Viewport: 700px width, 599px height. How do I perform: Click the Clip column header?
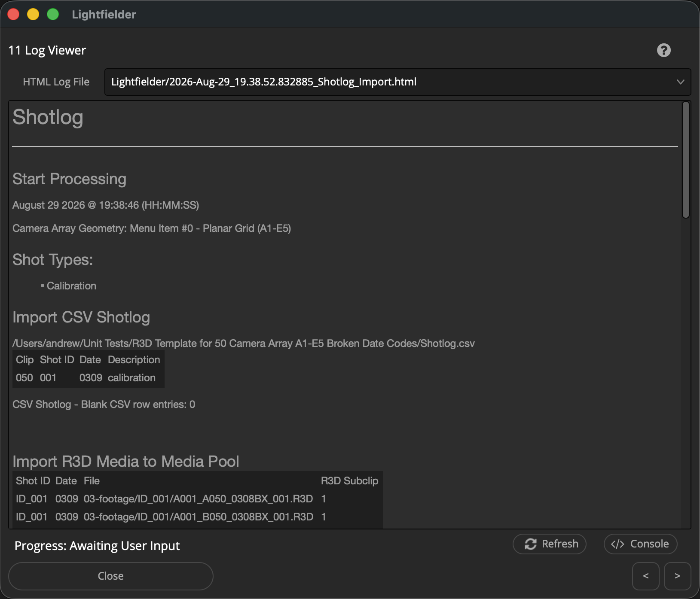pos(25,360)
